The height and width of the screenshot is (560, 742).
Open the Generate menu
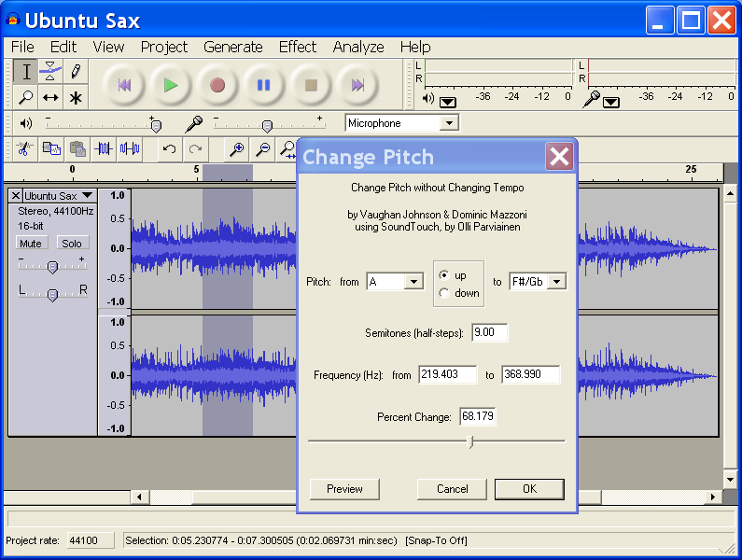coord(232,47)
